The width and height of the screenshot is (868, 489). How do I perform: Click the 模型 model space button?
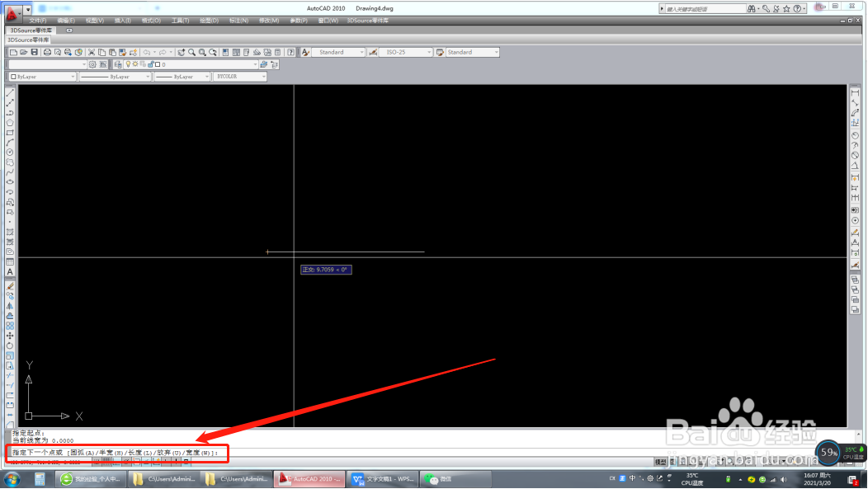(660, 461)
